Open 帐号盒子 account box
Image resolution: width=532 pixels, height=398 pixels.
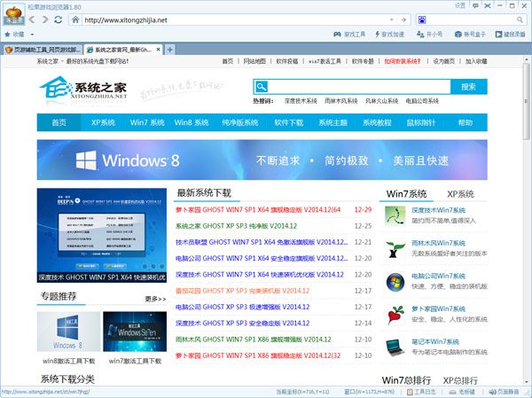click(470, 35)
